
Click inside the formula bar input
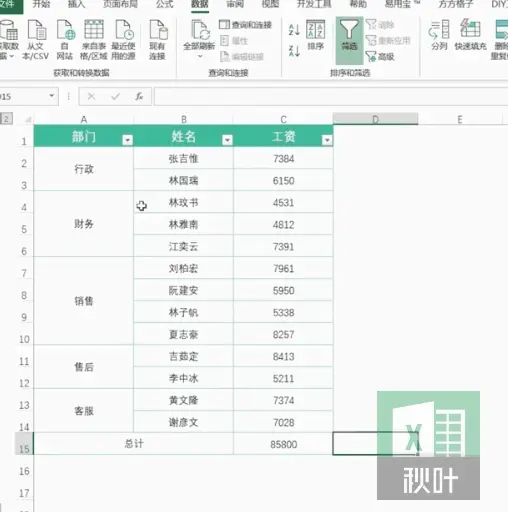[x=331, y=97]
